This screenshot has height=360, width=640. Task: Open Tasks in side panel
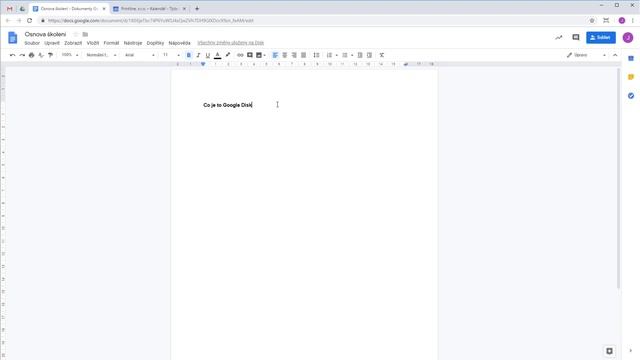tap(631, 96)
